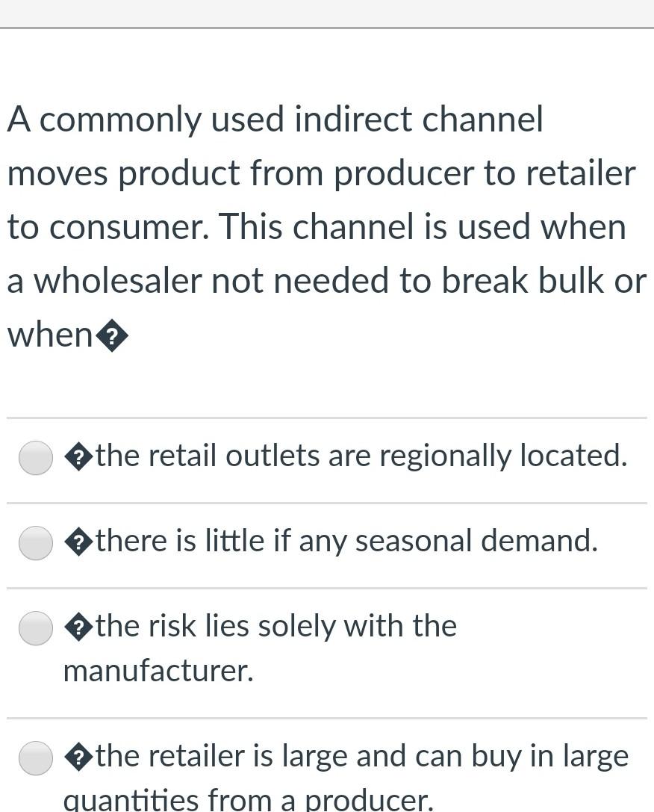The width and height of the screenshot is (654, 812).
Task: Click the 'seasonal demand' answer text
Action: (343, 541)
